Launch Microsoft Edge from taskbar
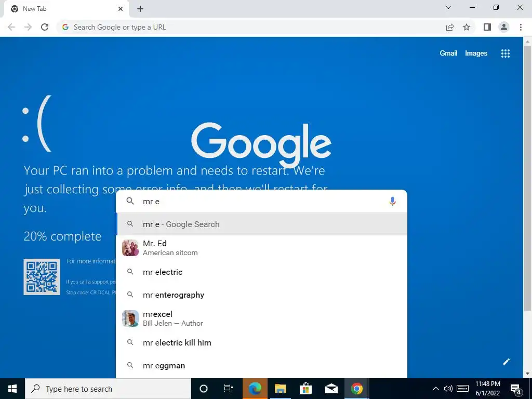The height and width of the screenshot is (399, 532). [255, 389]
